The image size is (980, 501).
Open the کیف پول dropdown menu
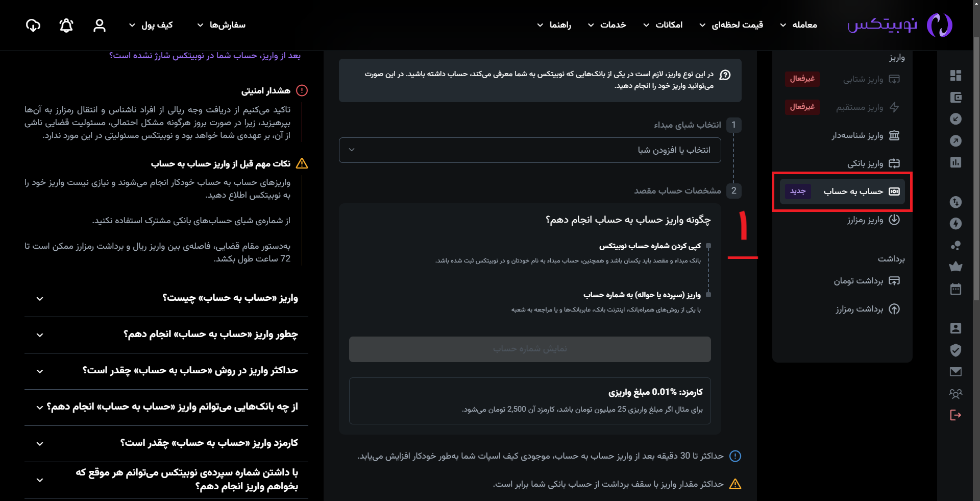151,25
